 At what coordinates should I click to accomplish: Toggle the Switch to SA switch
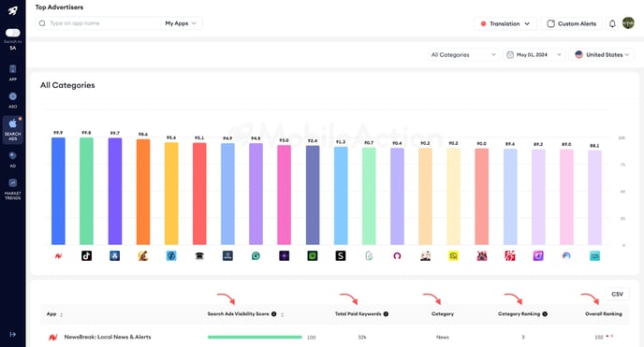[13, 33]
